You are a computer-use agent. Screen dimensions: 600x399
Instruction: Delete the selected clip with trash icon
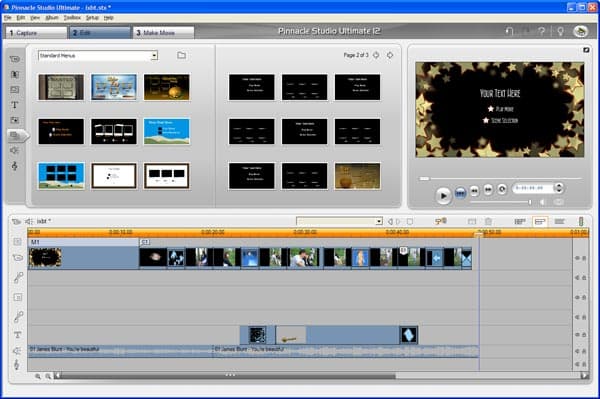488,221
